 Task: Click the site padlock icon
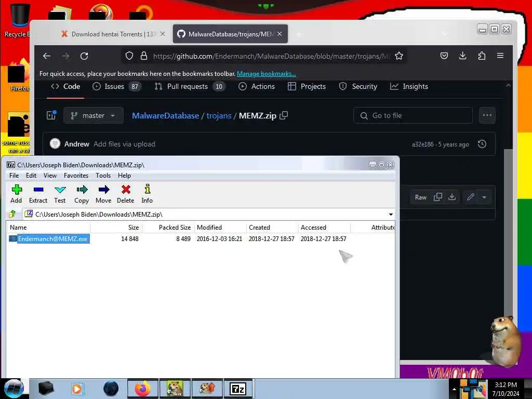point(144,56)
